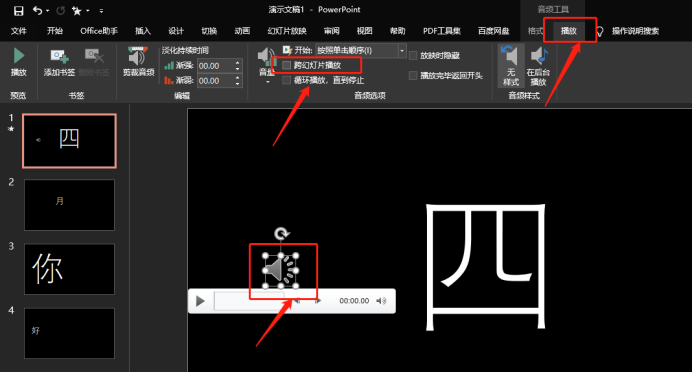Viewport: 692px width, 372px height.
Task: Increase the 渐强 fade-in value with spinner
Action: (x=238, y=63)
